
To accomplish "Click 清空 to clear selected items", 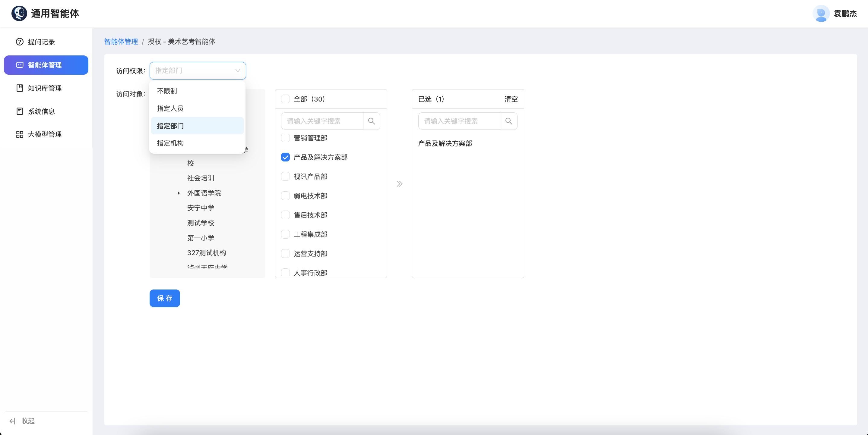I will click(x=511, y=99).
